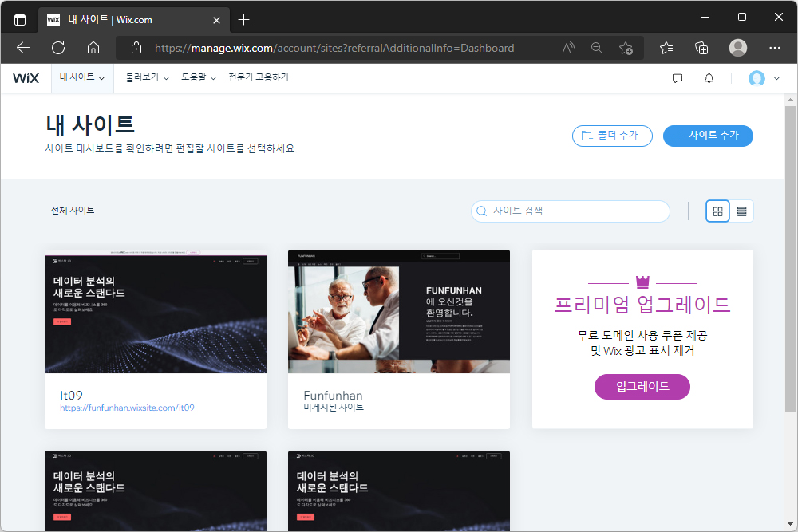The image size is (798, 532).
Task: Open the browser profile avatar
Action: 738,48
